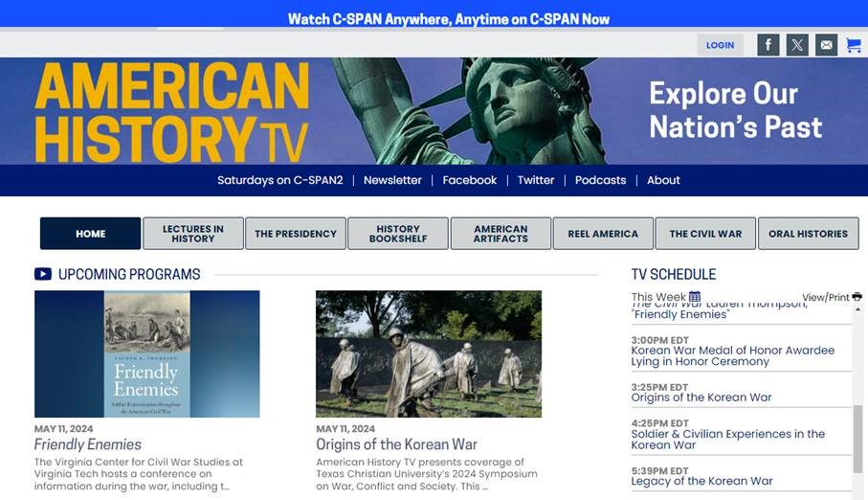Screen dimensions: 868x500
Task: Click the 'MAY 11, 2024' date above Friendly Enemies
Action: pyautogui.click(x=64, y=428)
